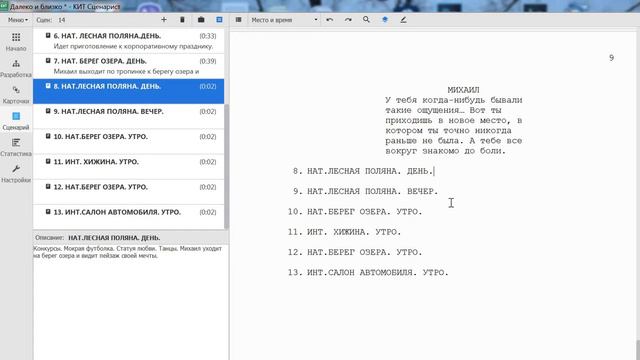640x360 pixels.
Task: Select scene 9. НАТ.ЛЕСНАЯ ПОЛЯНА. ВЕЧЕР.
Action: tap(129, 116)
